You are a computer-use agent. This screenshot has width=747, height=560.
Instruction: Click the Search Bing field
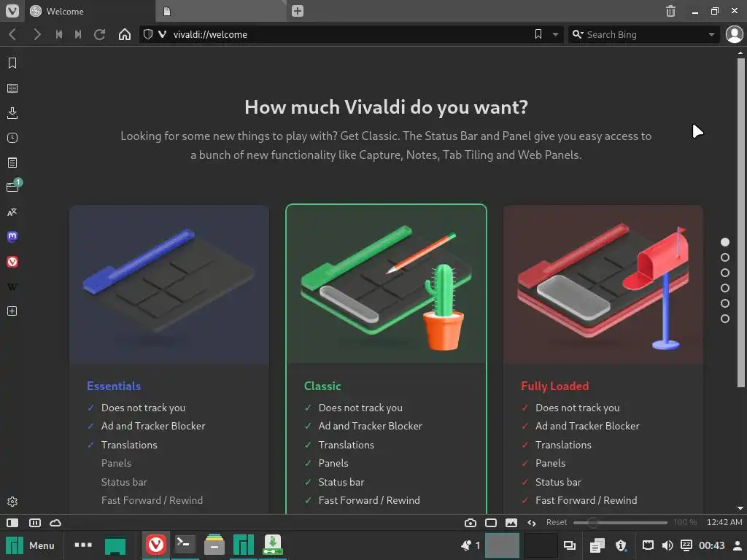point(643,34)
